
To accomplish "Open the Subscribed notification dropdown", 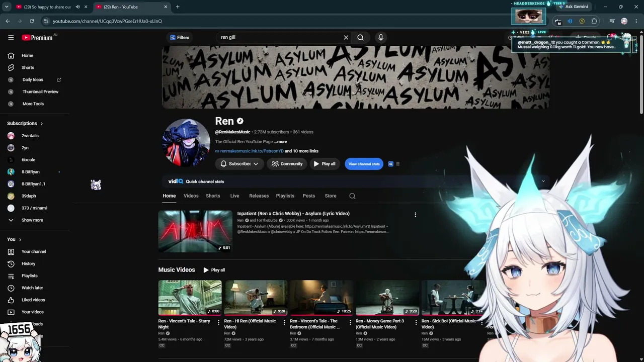I will click(x=239, y=164).
